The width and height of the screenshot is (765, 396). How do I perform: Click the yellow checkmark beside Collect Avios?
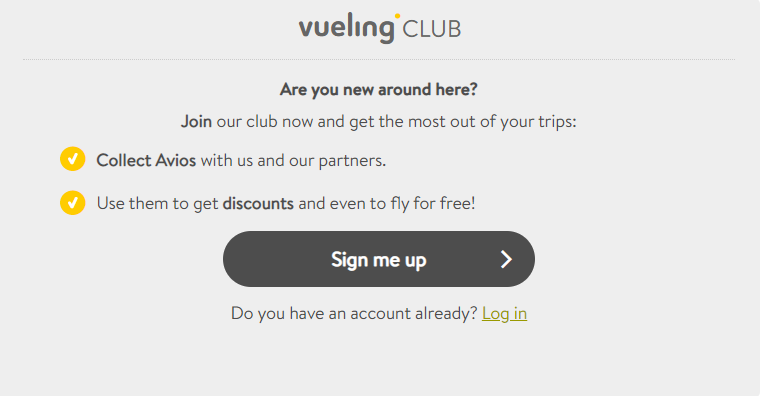[x=73, y=159]
